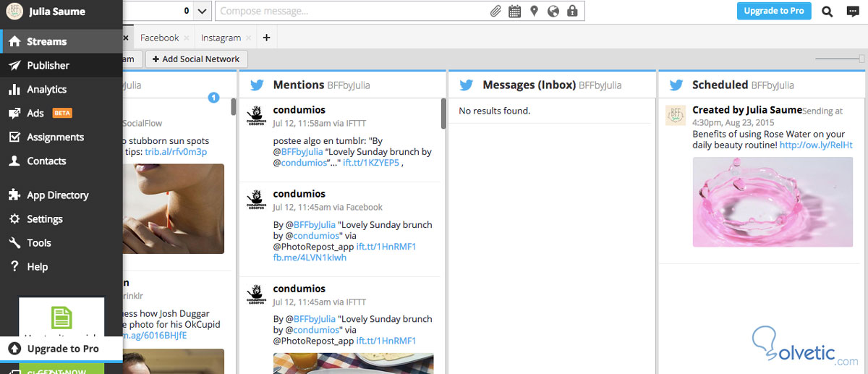Click the Ads megaphone icon

(x=14, y=113)
